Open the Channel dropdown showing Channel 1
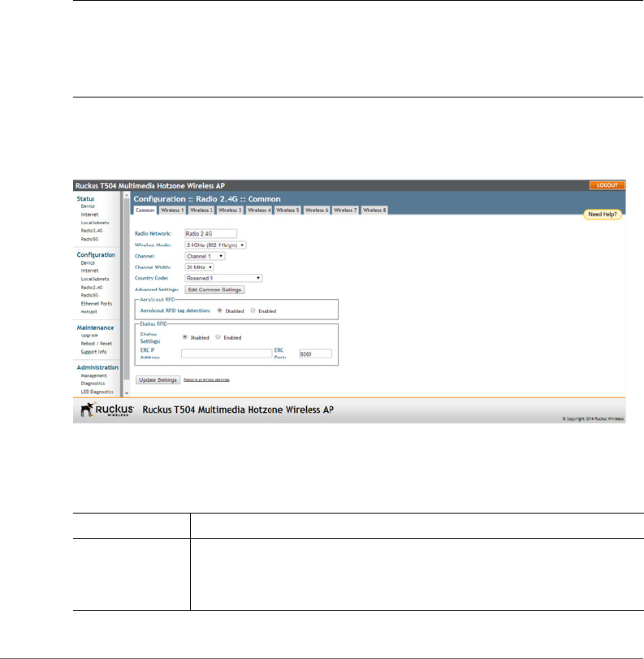The height and width of the screenshot is (659, 644). (205, 256)
